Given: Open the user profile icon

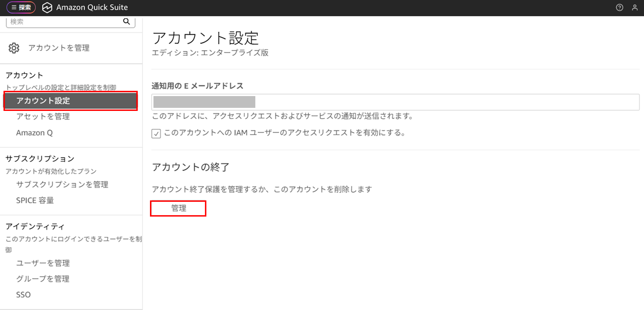Looking at the screenshot, I should pyautogui.click(x=635, y=7).
